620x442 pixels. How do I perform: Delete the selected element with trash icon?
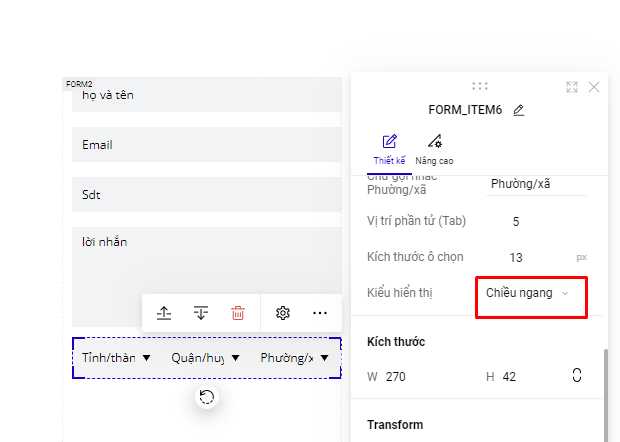tap(238, 313)
